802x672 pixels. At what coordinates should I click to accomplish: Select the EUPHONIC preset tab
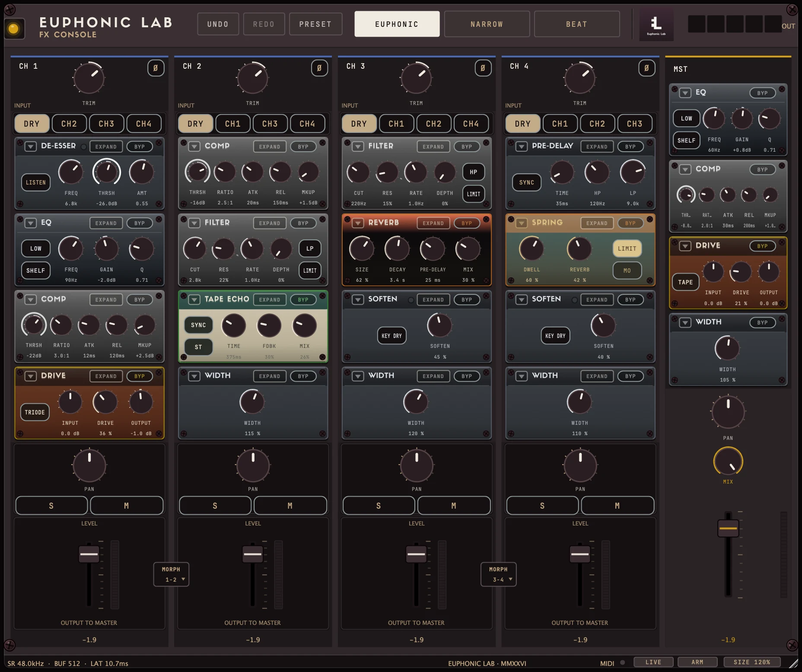click(x=397, y=24)
